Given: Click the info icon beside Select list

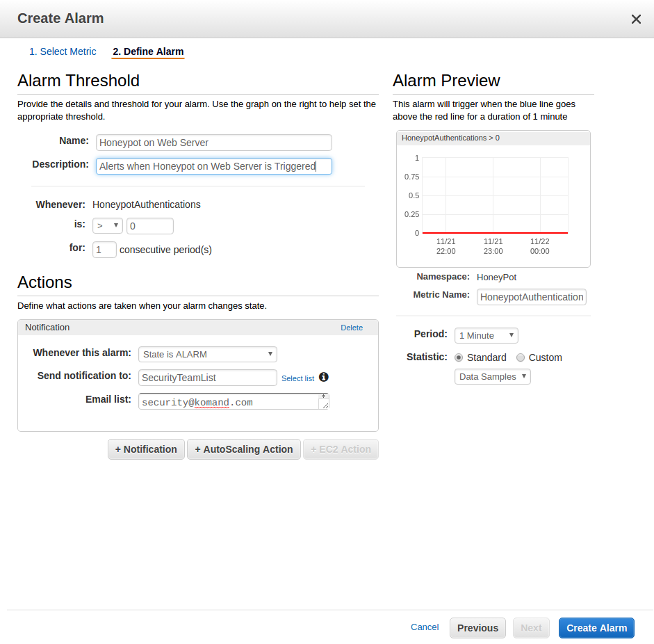Looking at the screenshot, I should (x=323, y=378).
